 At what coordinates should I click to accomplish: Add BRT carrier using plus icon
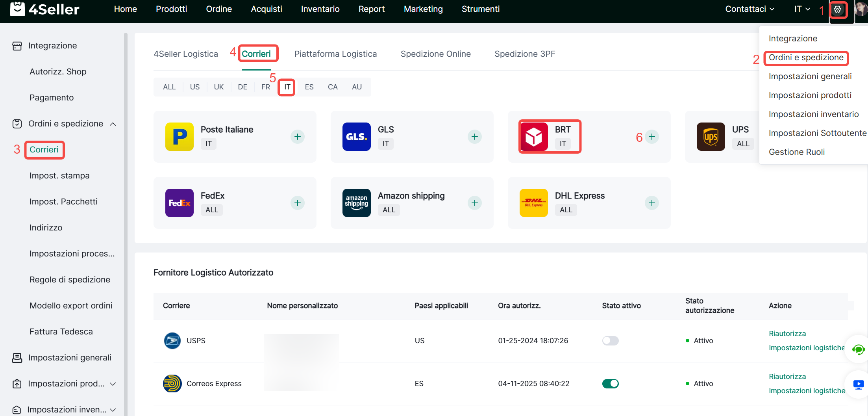[x=652, y=137]
